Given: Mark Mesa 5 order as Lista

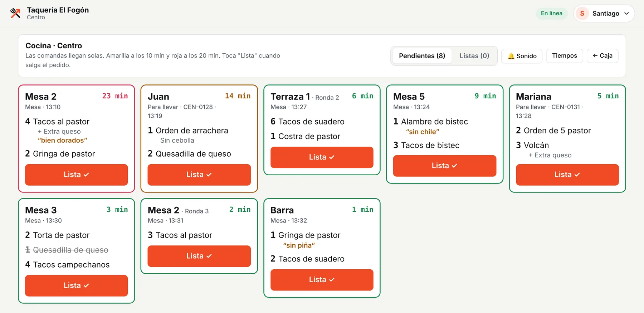Looking at the screenshot, I should coord(444,166).
